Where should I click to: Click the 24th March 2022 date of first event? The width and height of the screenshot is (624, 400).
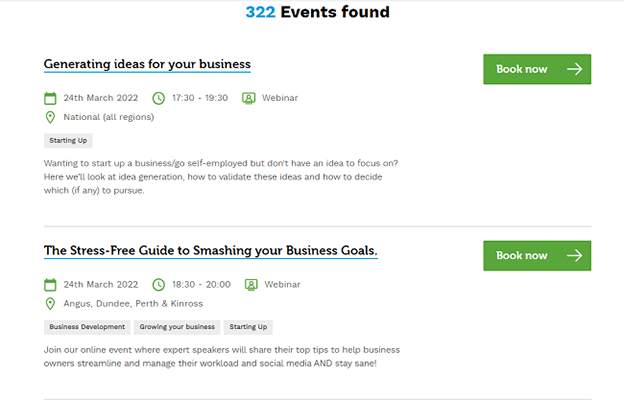pyautogui.click(x=101, y=98)
